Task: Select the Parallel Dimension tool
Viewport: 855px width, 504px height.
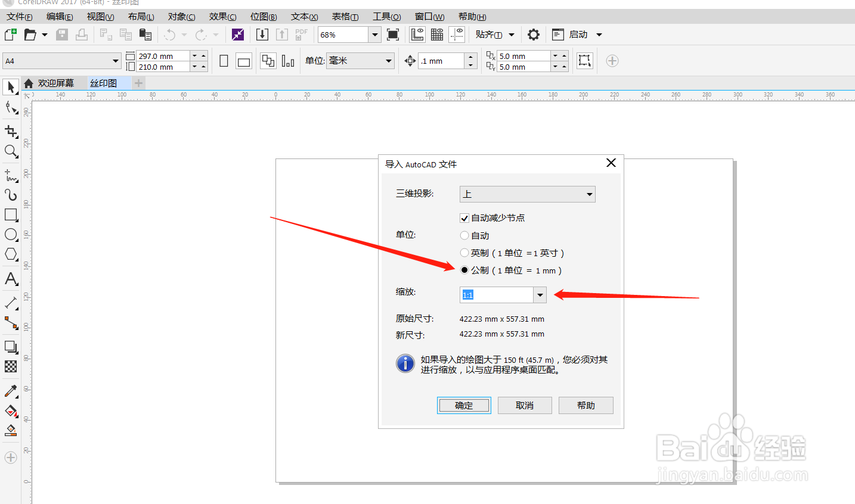Action: (11, 303)
